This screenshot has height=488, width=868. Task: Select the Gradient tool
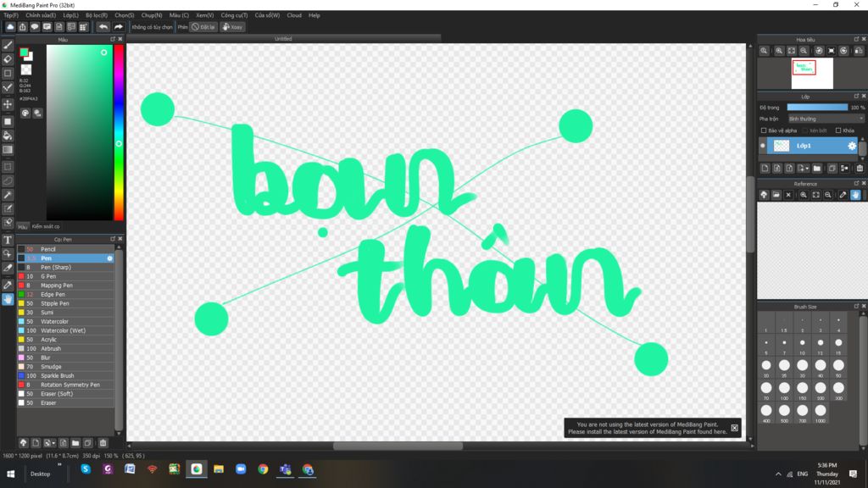tap(8, 149)
